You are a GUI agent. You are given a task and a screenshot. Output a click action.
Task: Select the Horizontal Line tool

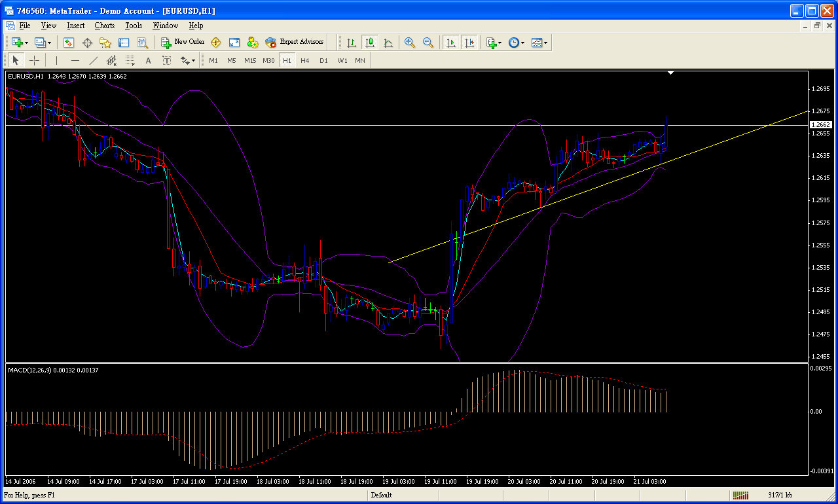click(x=75, y=60)
